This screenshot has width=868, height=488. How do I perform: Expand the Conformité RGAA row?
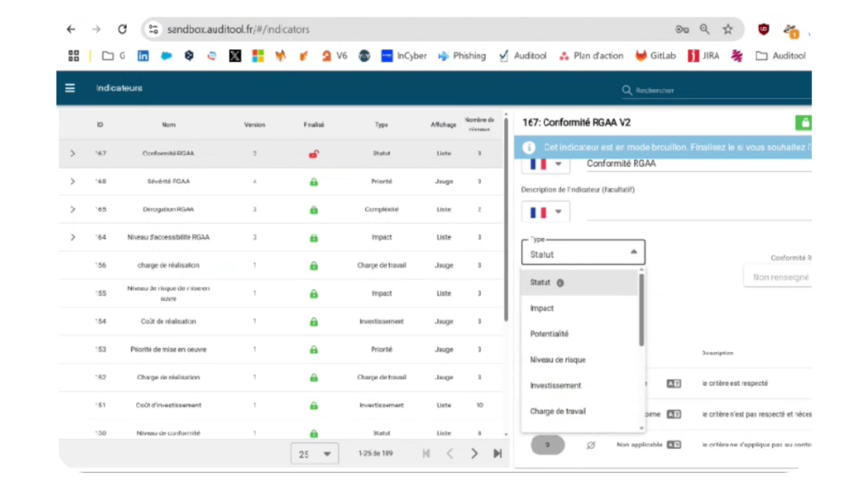[73, 153]
